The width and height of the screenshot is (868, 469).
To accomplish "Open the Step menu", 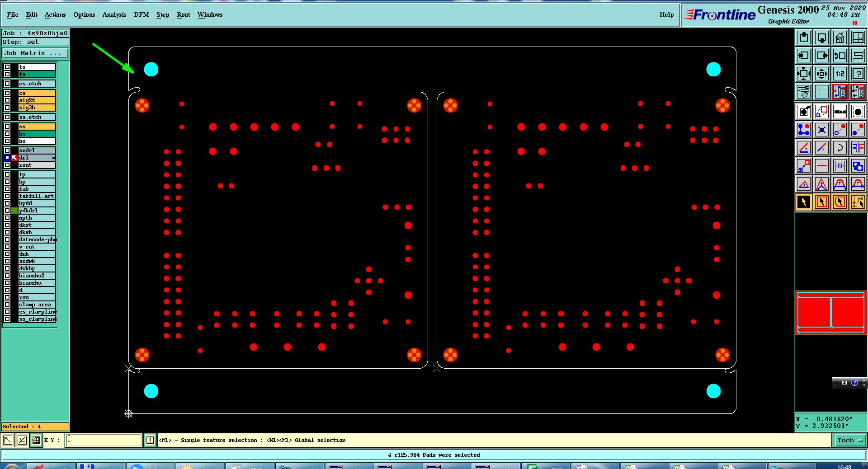I will (x=163, y=14).
